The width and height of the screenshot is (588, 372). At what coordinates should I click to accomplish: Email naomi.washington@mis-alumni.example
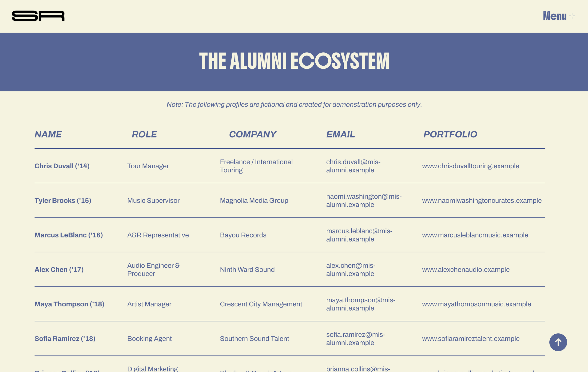(x=364, y=200)
